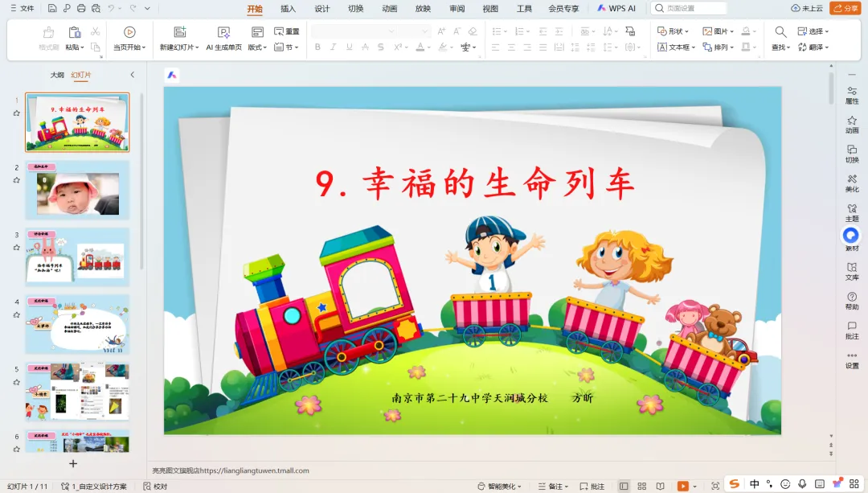This screenshot has height=493, width=868.
Task: Open the 批注 comments panel in sidebar
Action: [852, 331]
